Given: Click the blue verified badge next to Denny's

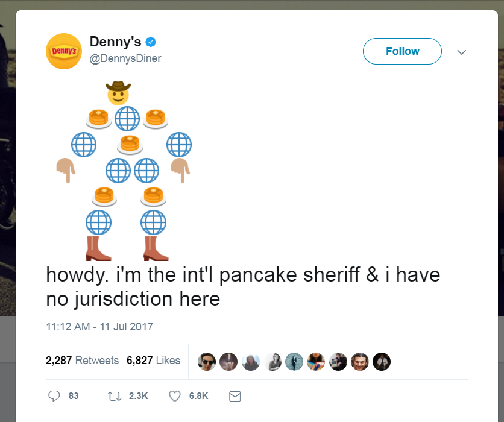Looking at the screenshot, I should coord(151,42).
